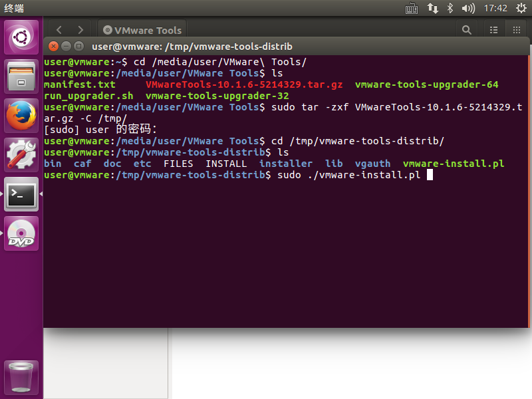
Task: Open System Settings gear-and-wrench icon
Action: [x=21, y=155]
